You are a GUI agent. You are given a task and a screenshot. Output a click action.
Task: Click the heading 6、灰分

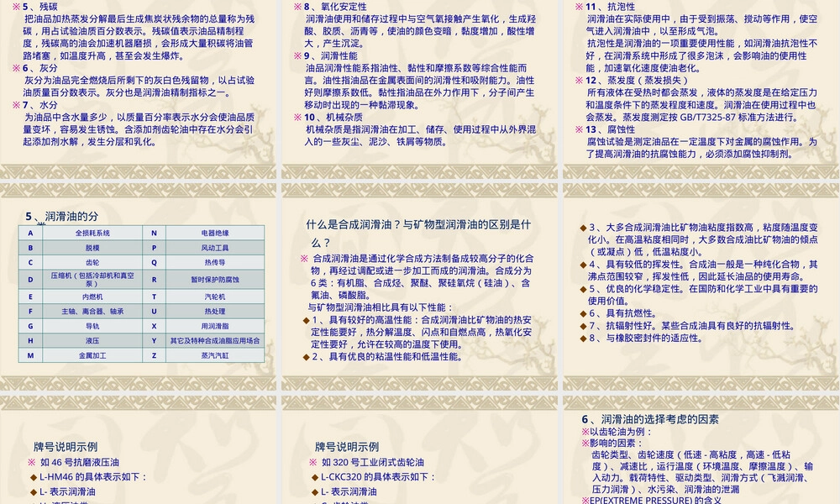coord(39,68)
